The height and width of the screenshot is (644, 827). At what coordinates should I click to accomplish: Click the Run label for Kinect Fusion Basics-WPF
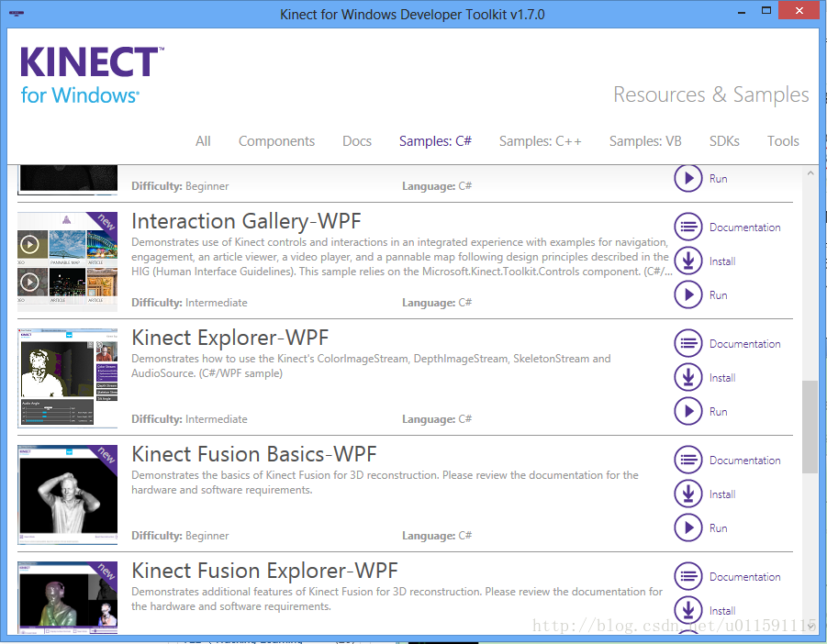pos(718,528)
